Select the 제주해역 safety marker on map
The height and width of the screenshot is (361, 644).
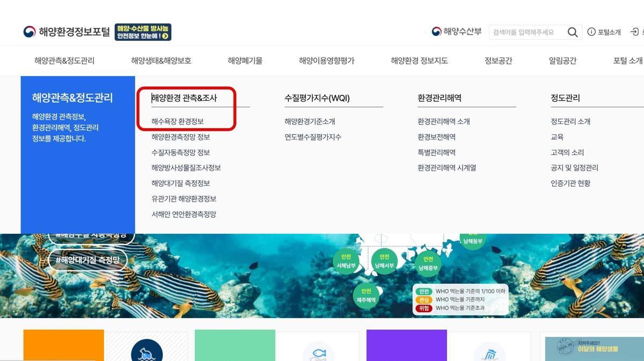click(x=367, y=296)
